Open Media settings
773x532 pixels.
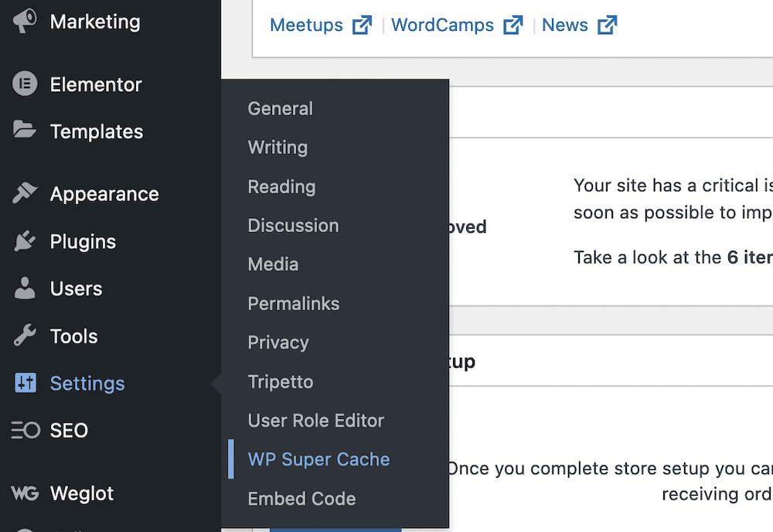pos(273,264)
